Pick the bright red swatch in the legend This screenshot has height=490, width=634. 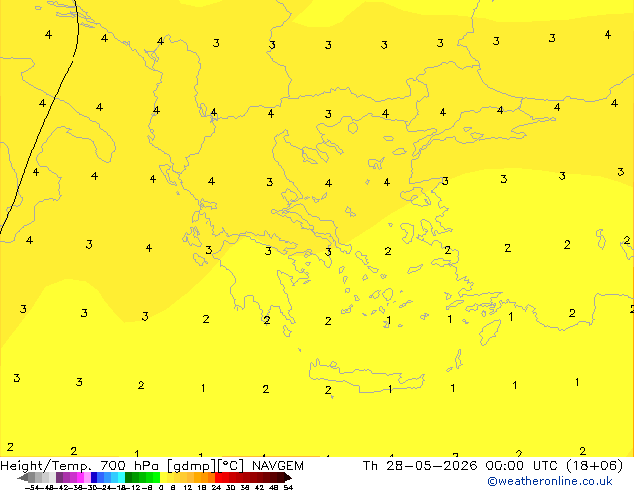click(x=218, y=477)
